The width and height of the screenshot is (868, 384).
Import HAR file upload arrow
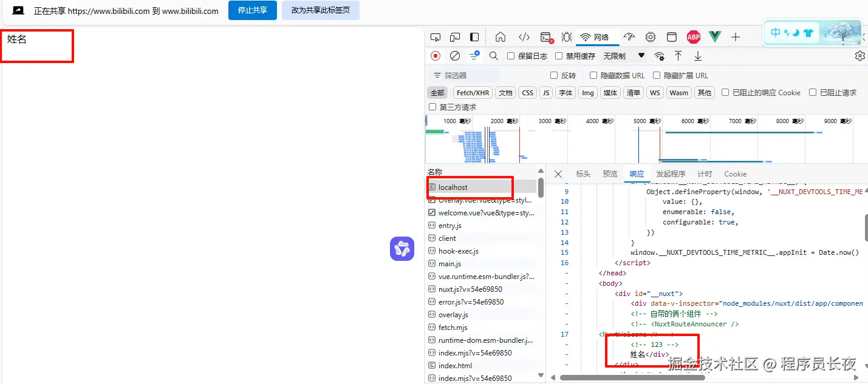(678, 56)
